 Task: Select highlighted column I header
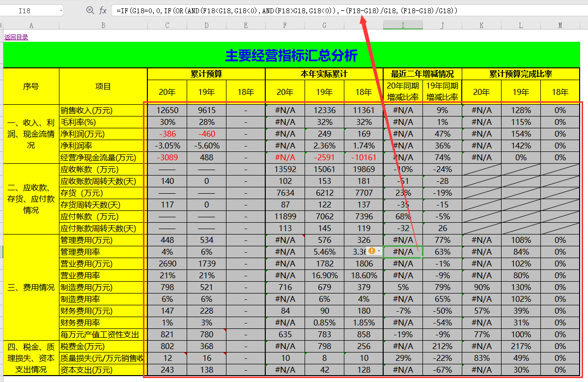click(403, 26)
